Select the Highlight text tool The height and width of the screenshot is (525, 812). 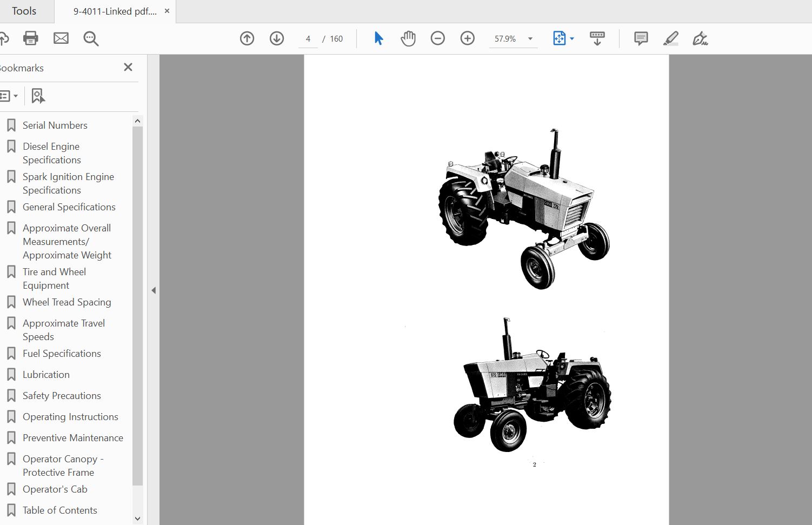click(671, 38)
